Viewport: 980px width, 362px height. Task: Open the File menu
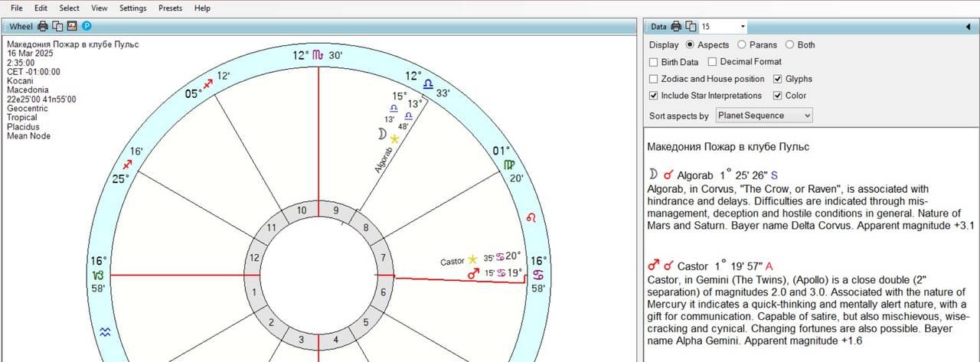pyautogui.click(x=16, y=8)
